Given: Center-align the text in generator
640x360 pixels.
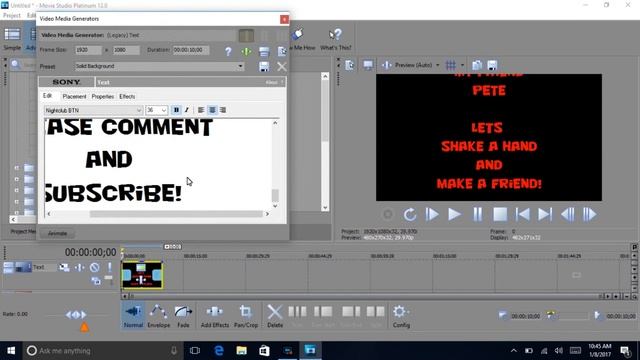Looking at the screenshot, I should tap(212, 110).
